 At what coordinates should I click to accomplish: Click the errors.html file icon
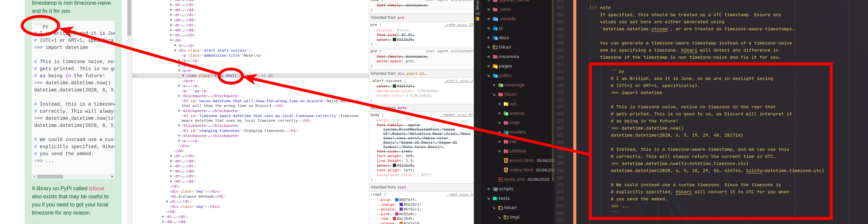pyautogui.click(x=506, y=161)
